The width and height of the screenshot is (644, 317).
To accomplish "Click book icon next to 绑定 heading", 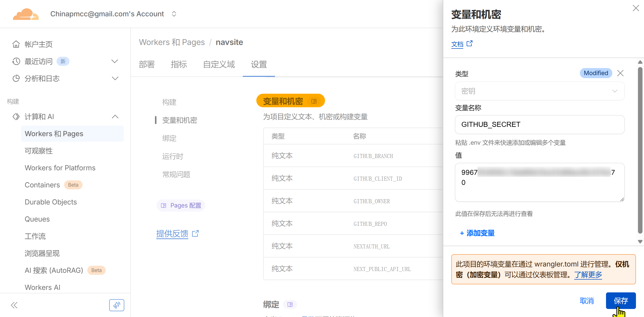I will coord(290,304).
